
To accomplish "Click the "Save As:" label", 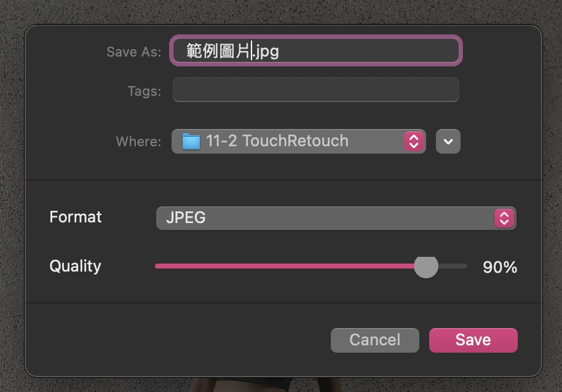I will 133,52.
